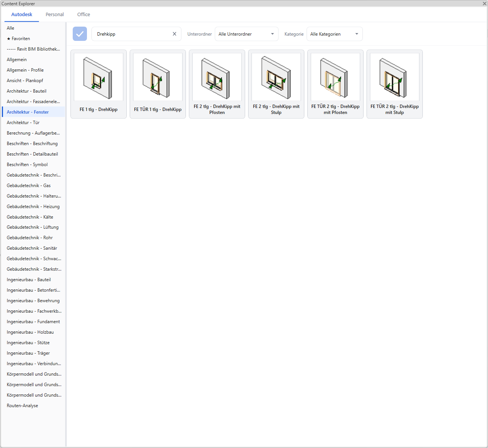Switch to the Personal tab
This screenshot has width=488, height=448.
(55, 15)
